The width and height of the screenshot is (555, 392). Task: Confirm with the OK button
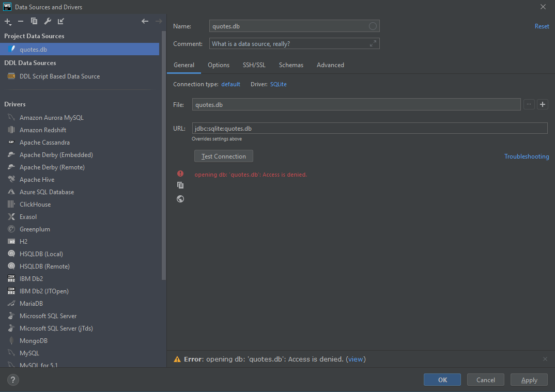pos(442,380)
